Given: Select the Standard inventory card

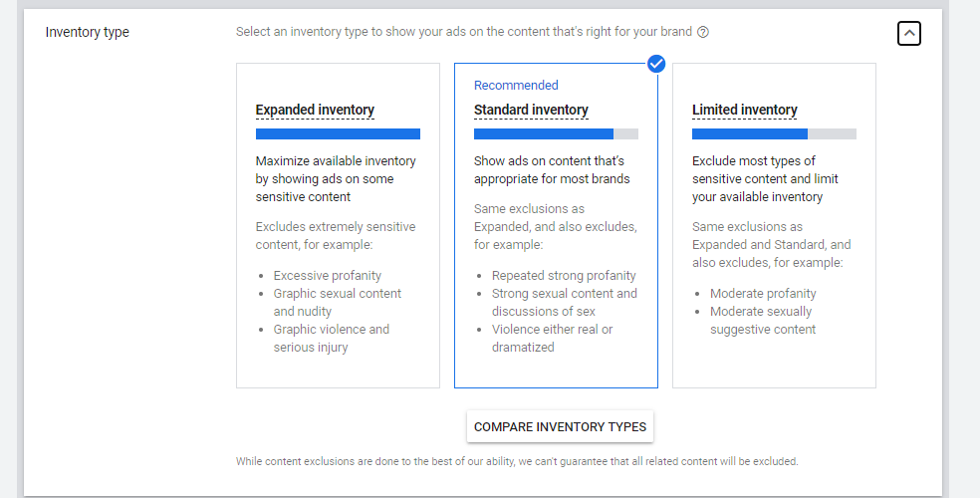Looking at the screenshot, I should coord(557,225).
